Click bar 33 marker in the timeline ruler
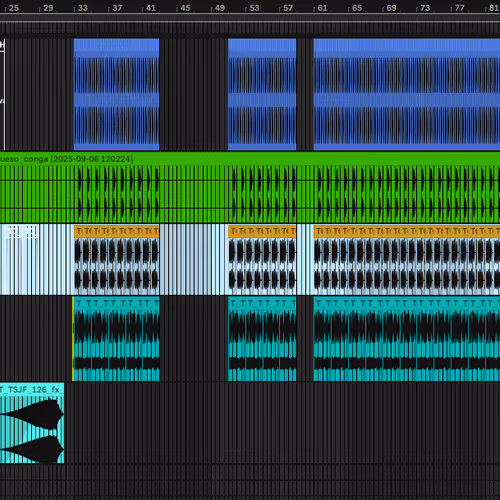The image size is (500, 500). point(82,8)
